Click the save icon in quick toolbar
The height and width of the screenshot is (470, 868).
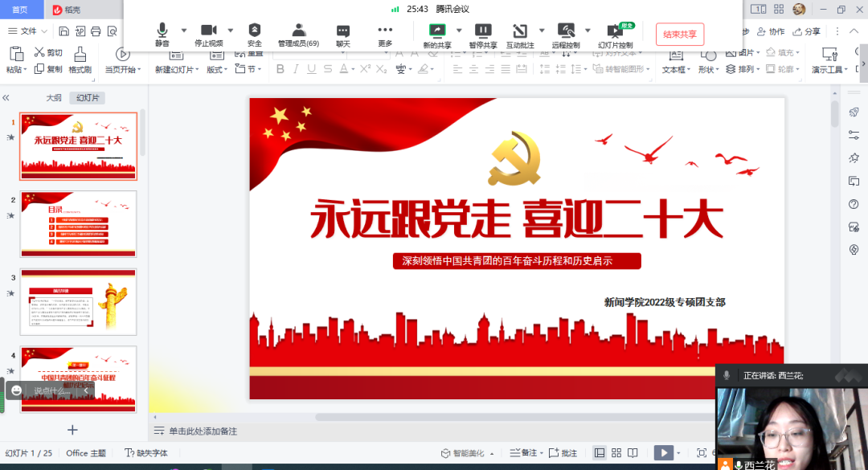63,31
